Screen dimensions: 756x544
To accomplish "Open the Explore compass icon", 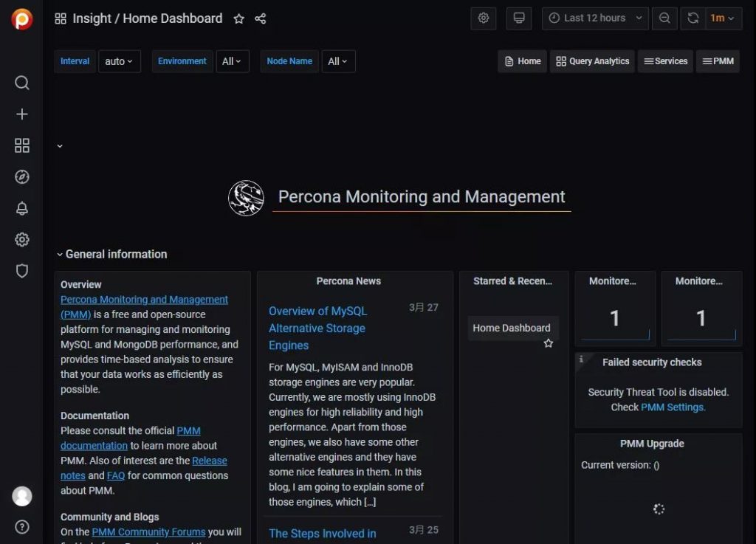I will 21,177.
